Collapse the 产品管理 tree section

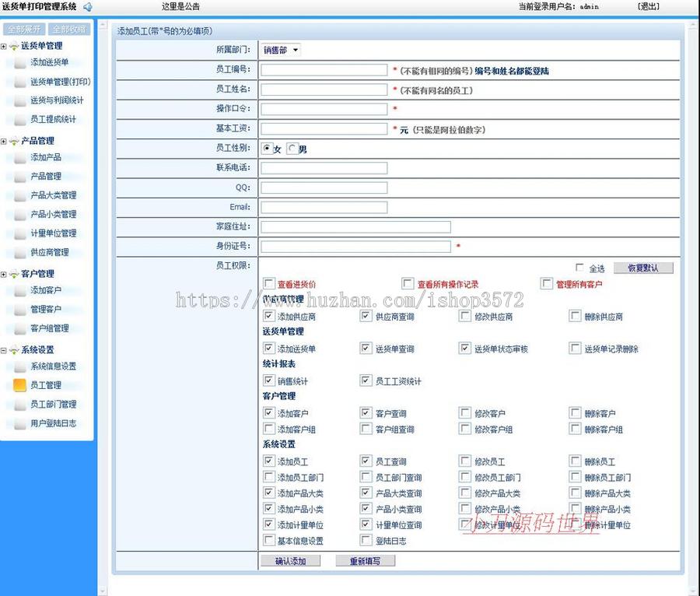pyautogui.click(x=5, y=141)
